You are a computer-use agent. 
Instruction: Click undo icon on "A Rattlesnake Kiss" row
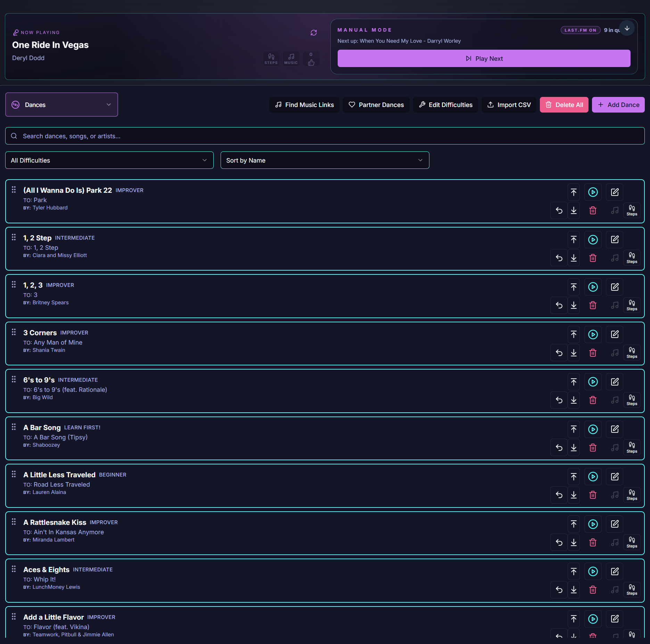[559, 542]
